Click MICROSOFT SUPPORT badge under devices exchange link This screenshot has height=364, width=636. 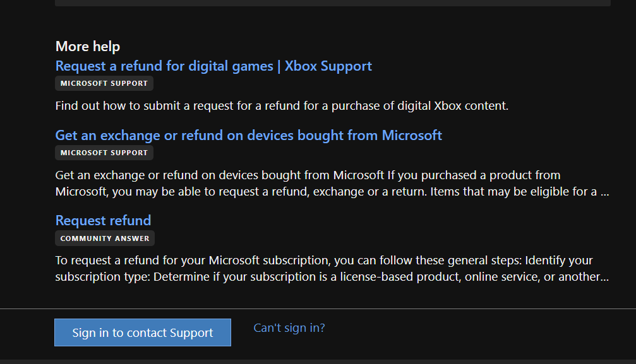[x=104, y=153]
